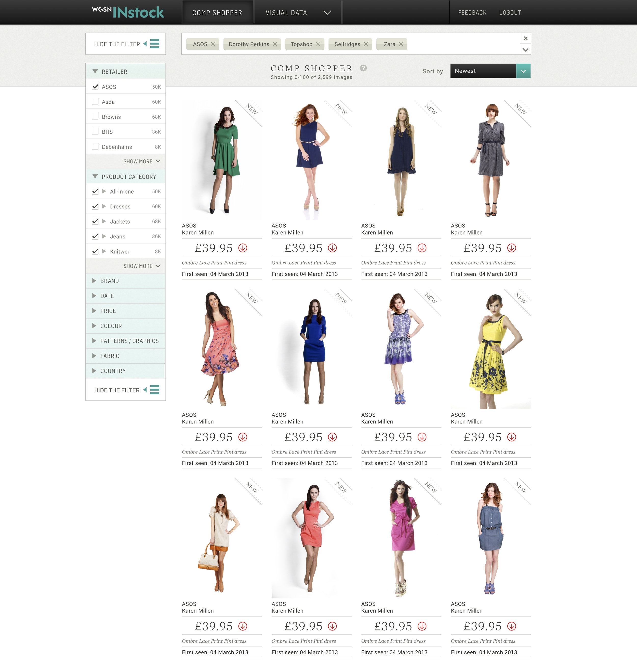The width and height of the screenshot is (637, 672).
Task: Click price drop icon on coral fitted dress
Action: tap(333, 626)
